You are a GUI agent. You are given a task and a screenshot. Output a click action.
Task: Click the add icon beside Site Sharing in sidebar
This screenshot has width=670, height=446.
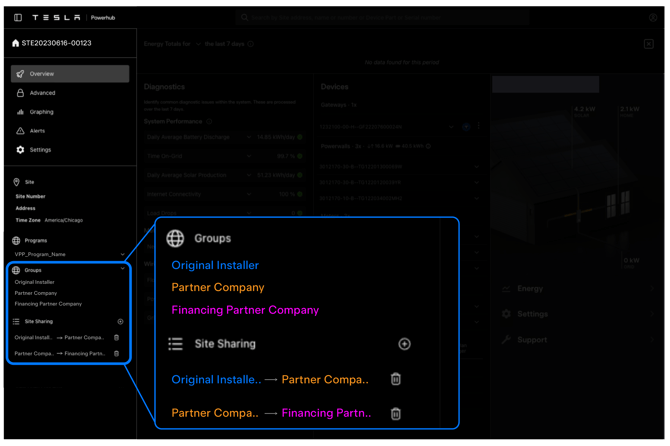click(120, 322)
